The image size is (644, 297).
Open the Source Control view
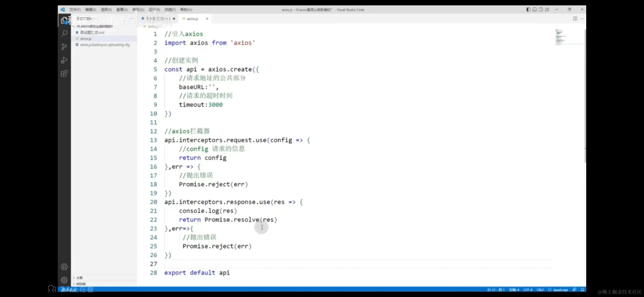point(64,47)
